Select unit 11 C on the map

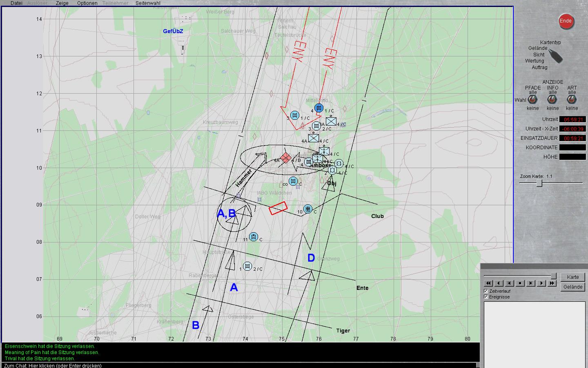coord(254,237)
